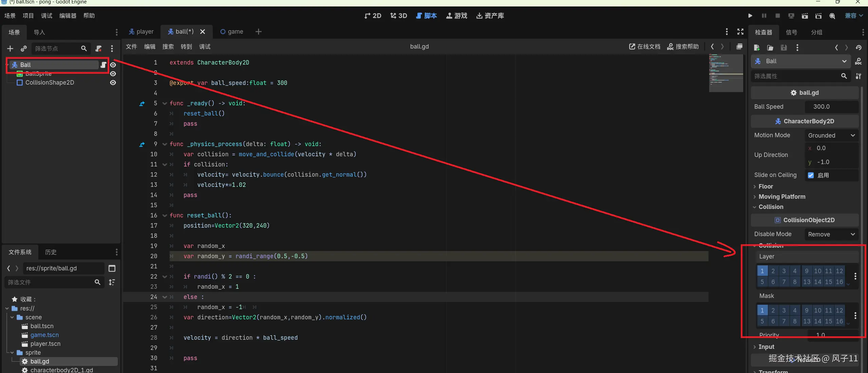
Task: Save the edited resource disk icon
Action: coord(784,48)
